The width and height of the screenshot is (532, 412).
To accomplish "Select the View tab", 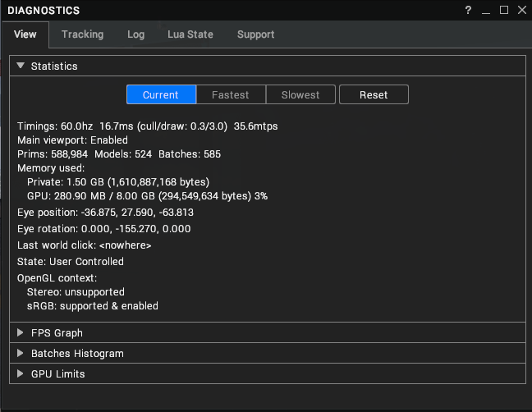I will [x=25, y=34].
